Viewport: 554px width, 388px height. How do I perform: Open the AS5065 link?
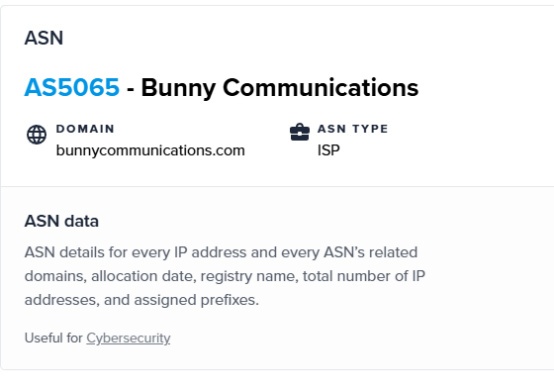click(72, 87)
